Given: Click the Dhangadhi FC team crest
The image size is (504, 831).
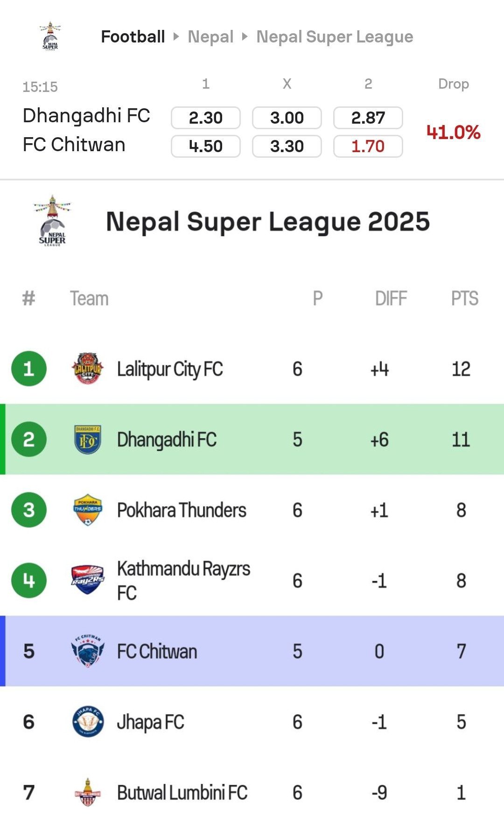Looking at the screenshot, I should [x=87, y=440].
